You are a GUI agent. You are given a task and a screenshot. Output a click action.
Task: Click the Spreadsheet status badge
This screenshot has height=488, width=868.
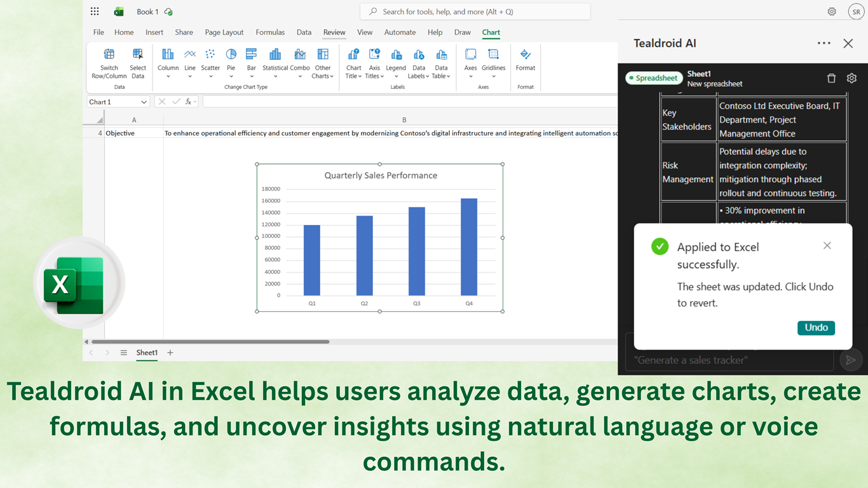click(654, 78)
